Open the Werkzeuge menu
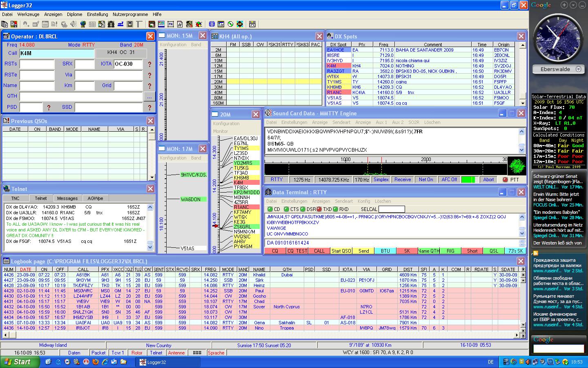The width and height of the screenshot is (588, 368). 28,14
